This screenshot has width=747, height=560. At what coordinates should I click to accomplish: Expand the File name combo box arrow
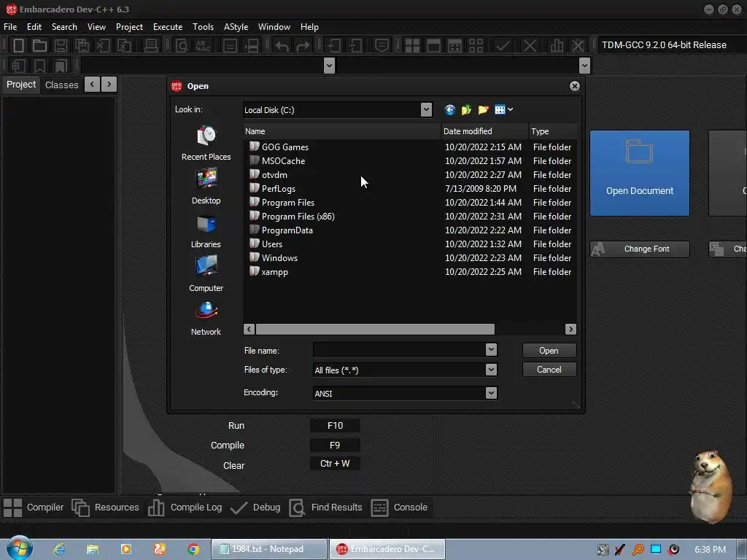point(491,350)
